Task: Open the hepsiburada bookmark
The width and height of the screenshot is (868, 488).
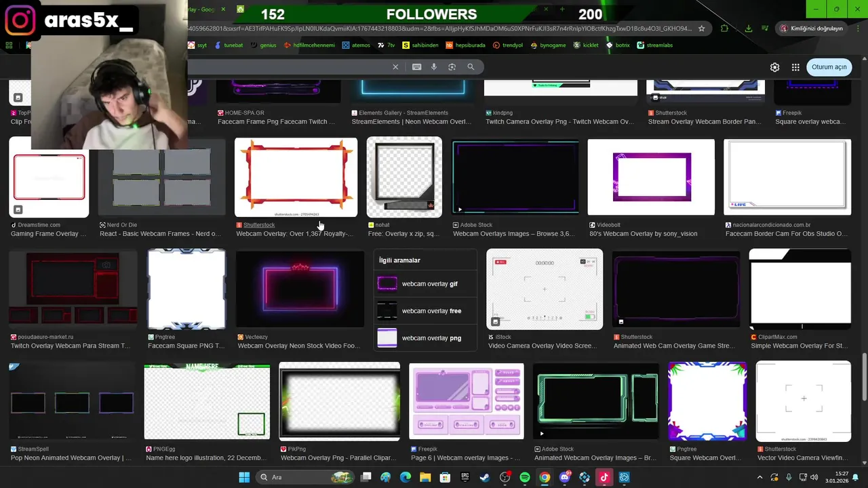Action: click(x=466, y=45)
